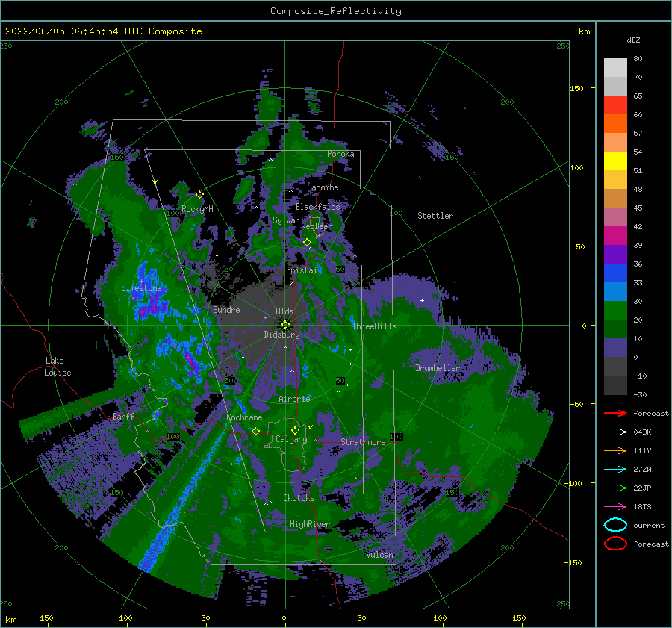Click the Vulcan town label
Screen dimensions: 672x628
point(379,554)
